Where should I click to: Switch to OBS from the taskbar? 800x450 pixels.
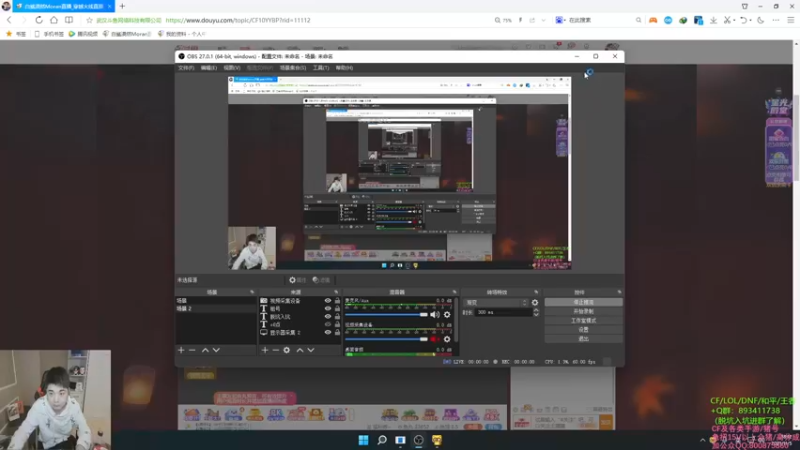pos(418,440)
